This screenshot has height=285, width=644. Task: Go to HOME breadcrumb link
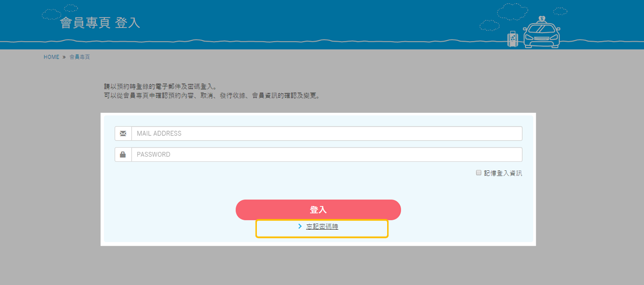51,57
